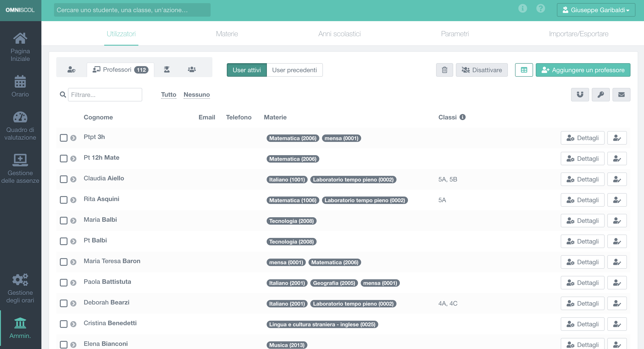The height and width of the screenshot is (349, 644).
Task: Open table grid view icon
Action: click(524, 70)
